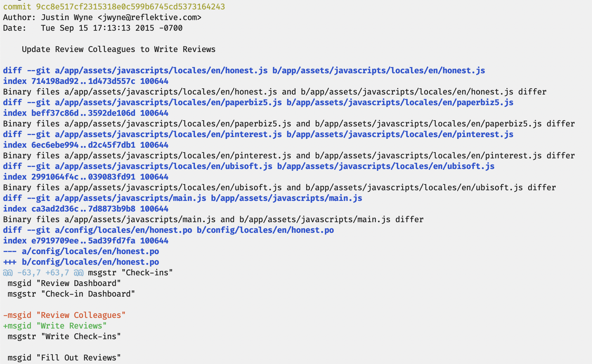Image resolution: width=592 pixels, height=364 pixels.
Task: Click the diff header for paperbiz5.js
Action: pos(258,103)
